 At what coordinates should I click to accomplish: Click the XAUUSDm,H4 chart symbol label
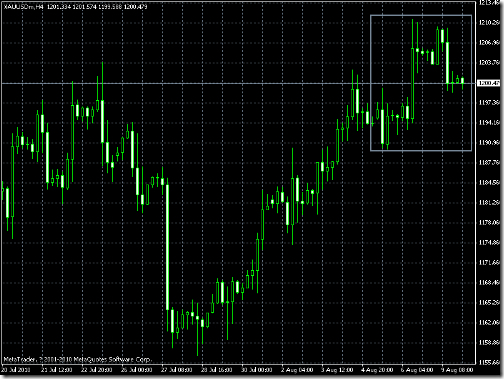click(x=23, y=6)
